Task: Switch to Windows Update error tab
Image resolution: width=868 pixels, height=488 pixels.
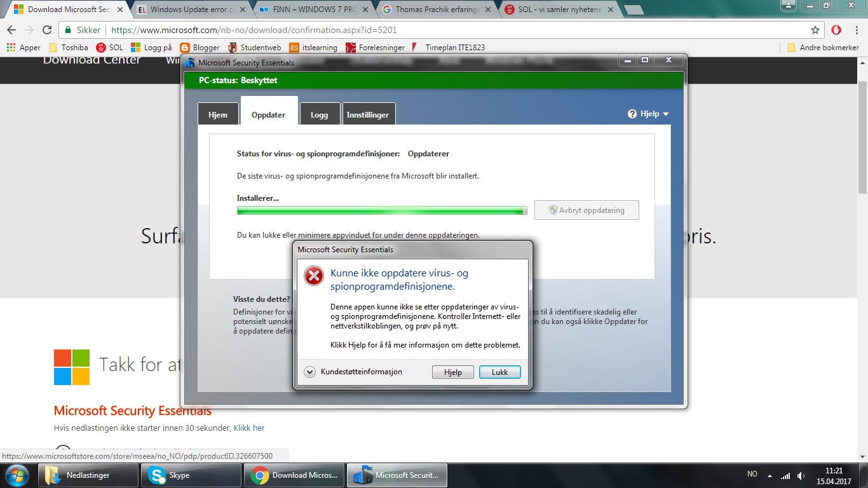Action: (192, 10)
